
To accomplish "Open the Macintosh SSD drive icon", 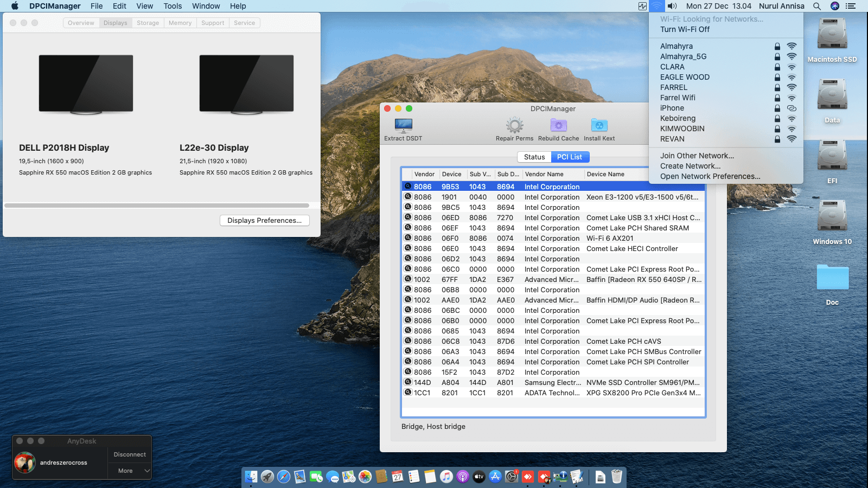I will tap(832, 35).
